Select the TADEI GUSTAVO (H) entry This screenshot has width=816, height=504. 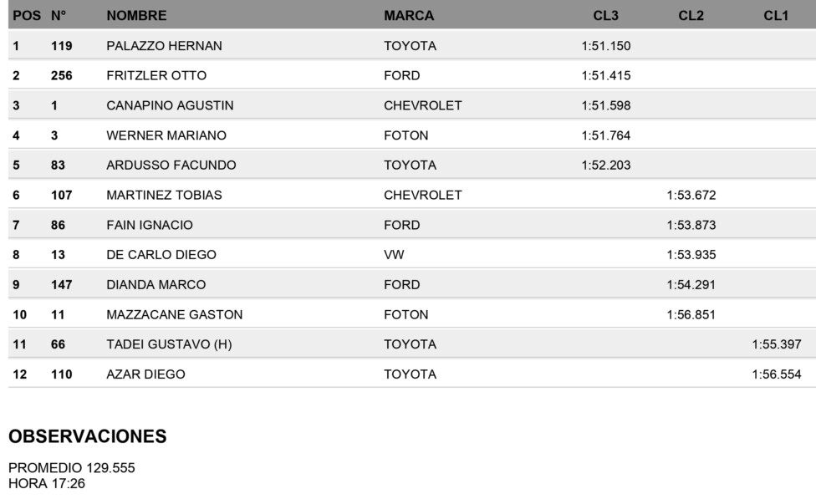click(x=169, y=344)
